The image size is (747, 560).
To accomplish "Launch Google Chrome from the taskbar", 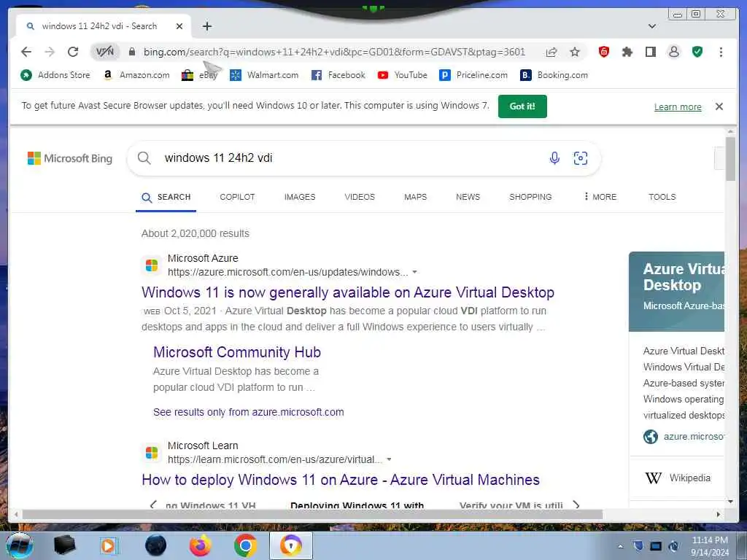I will [245, 545].
